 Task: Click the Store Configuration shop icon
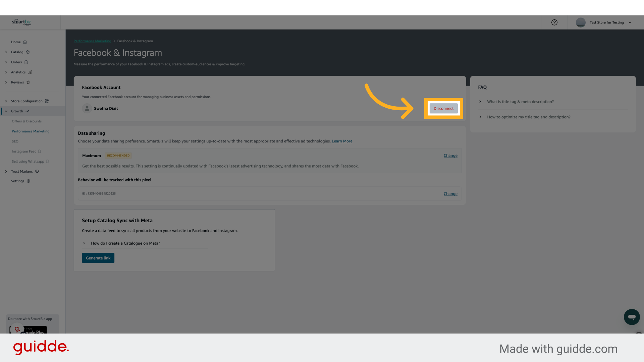click(x=47, y=101)
